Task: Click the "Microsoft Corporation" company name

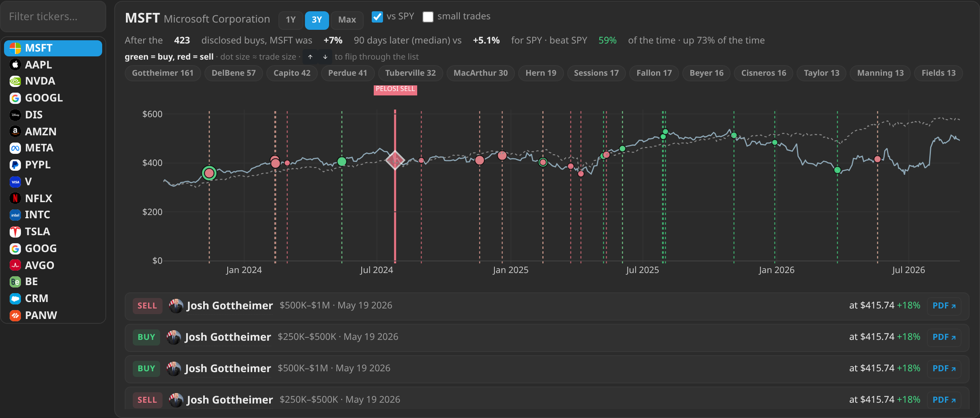Action: point(217,19)
